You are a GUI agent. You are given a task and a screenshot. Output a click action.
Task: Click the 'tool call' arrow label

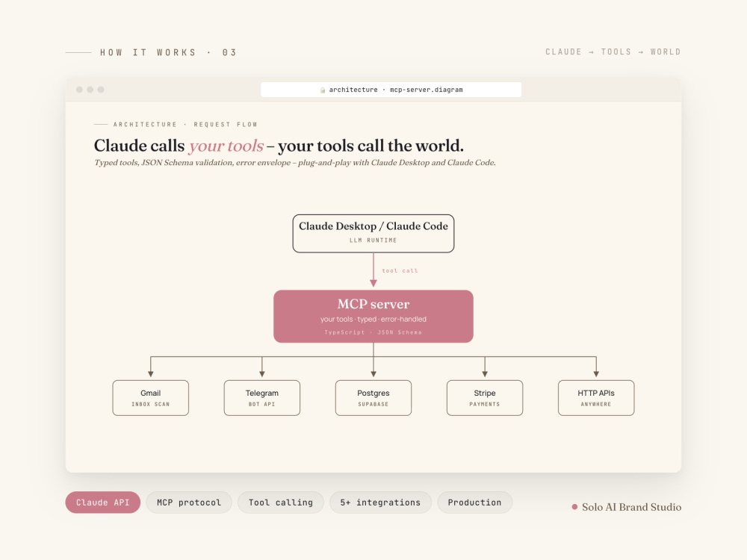point(400,270)
